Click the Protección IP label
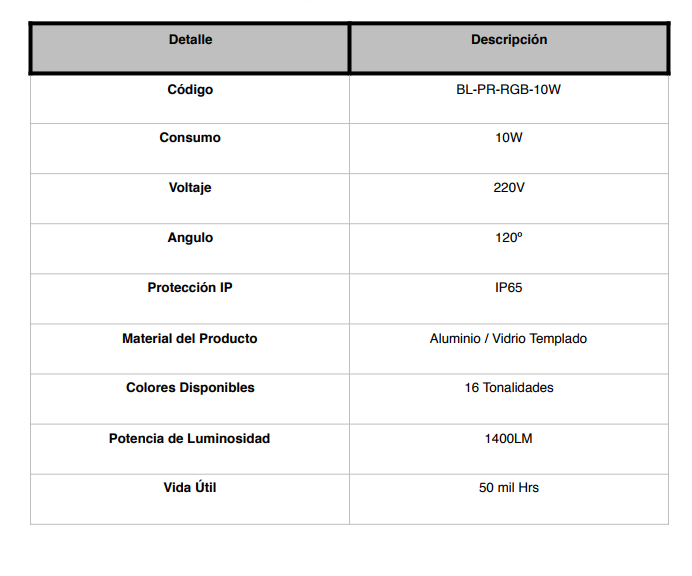 coord(190,288)
